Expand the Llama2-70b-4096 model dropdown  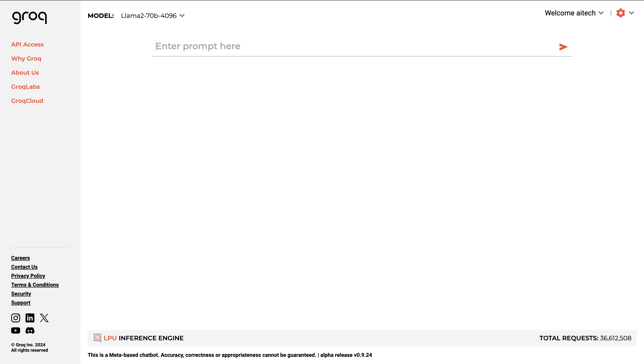153,16
